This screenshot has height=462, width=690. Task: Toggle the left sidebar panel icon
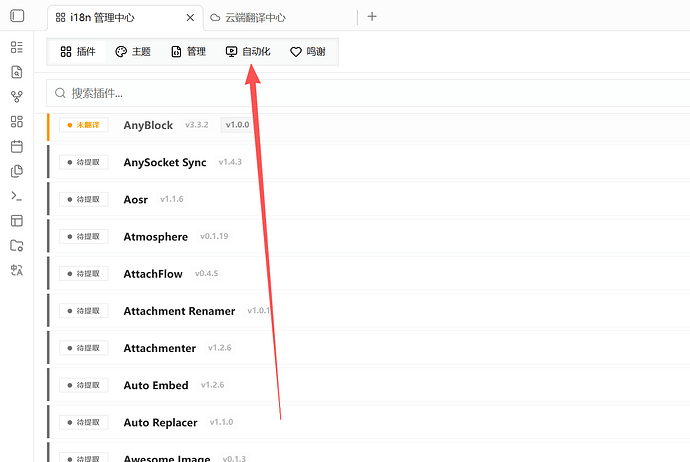(17, 16)
